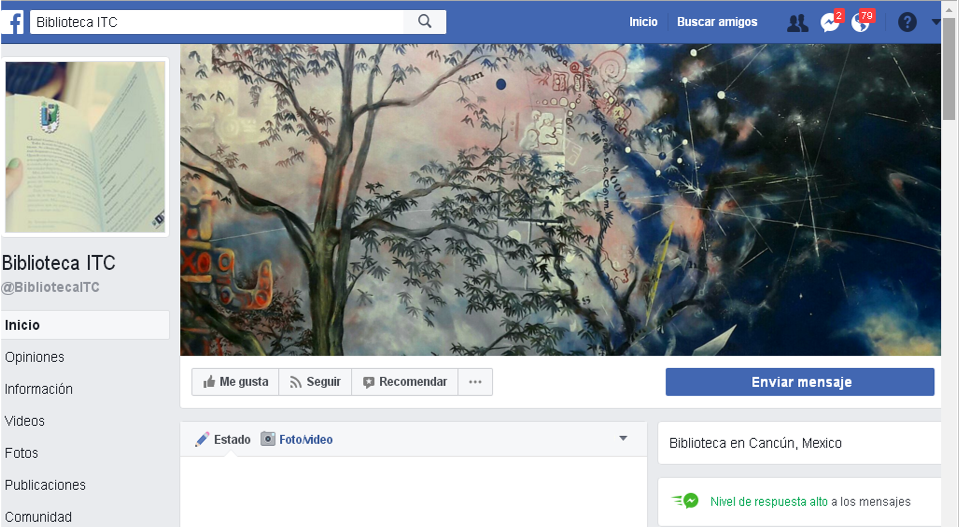This screenshot has width=959, height=527.
Task: Click Biblioteca en Cancún, Mexico text
Action: 755,443
